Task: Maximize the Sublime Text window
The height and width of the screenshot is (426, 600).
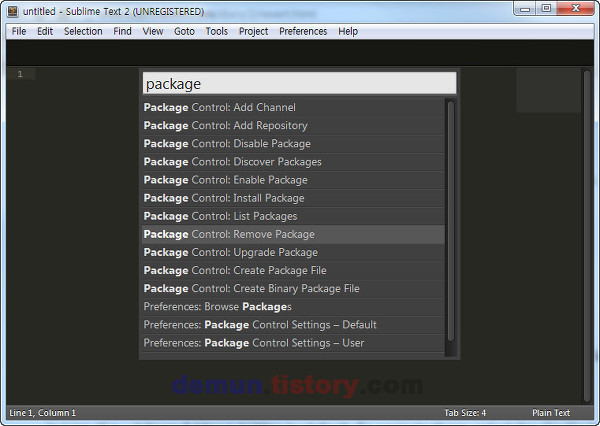Action: pos(546,8)
